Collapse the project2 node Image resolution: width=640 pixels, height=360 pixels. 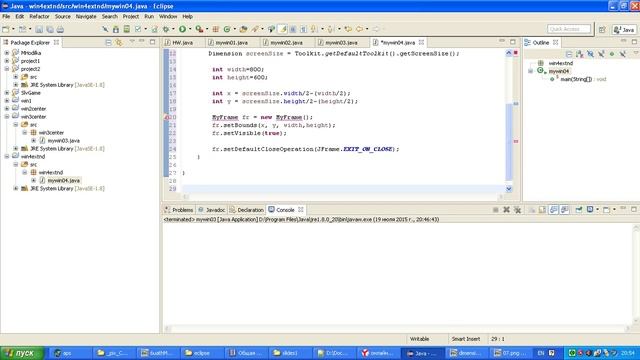[7, 69]
